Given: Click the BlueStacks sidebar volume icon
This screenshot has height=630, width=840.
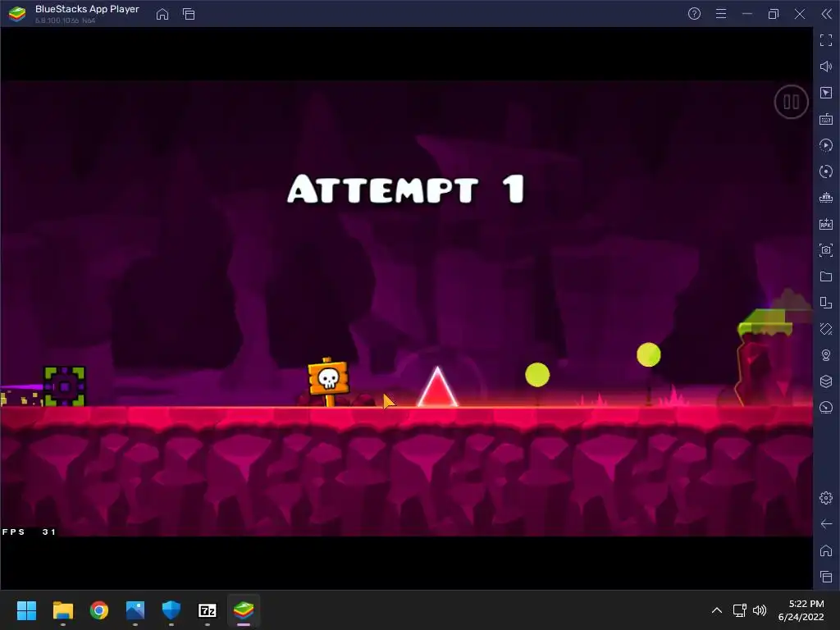Looking at the screenshot, I should pyautogui.click(x=825, y=66).
